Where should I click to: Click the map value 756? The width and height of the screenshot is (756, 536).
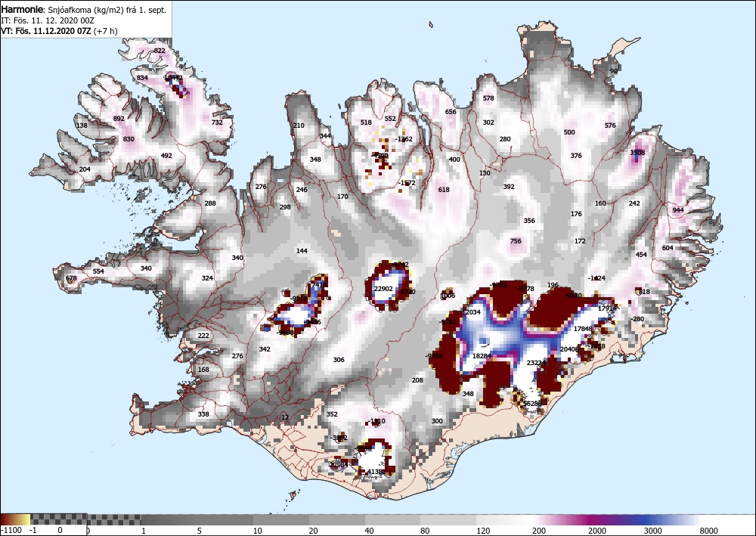(516, 241)
